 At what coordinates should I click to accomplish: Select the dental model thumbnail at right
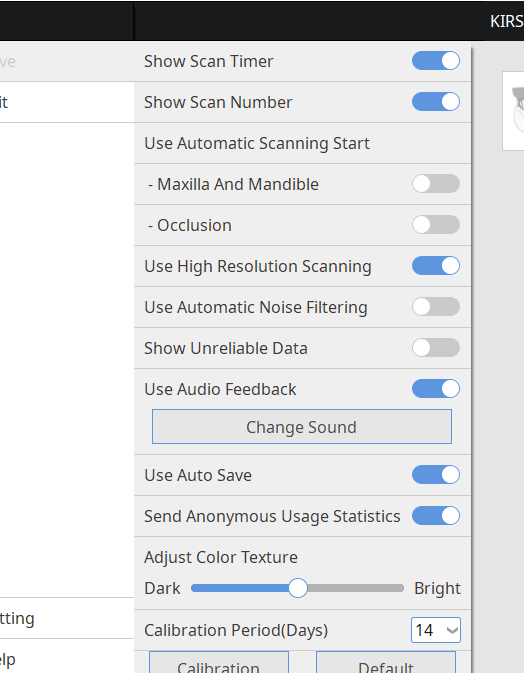point(514,111)
